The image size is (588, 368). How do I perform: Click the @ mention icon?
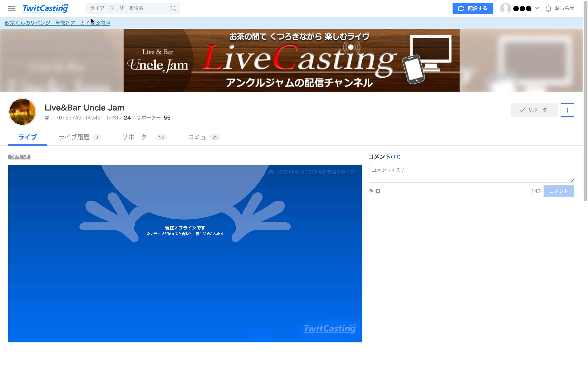coord(370,191)
